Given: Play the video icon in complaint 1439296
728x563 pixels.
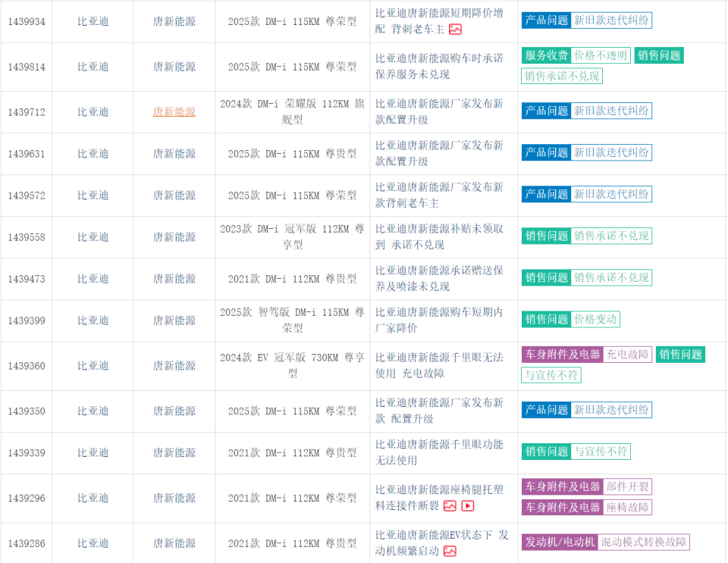Looking at the screenshot, I should [468, 506].
